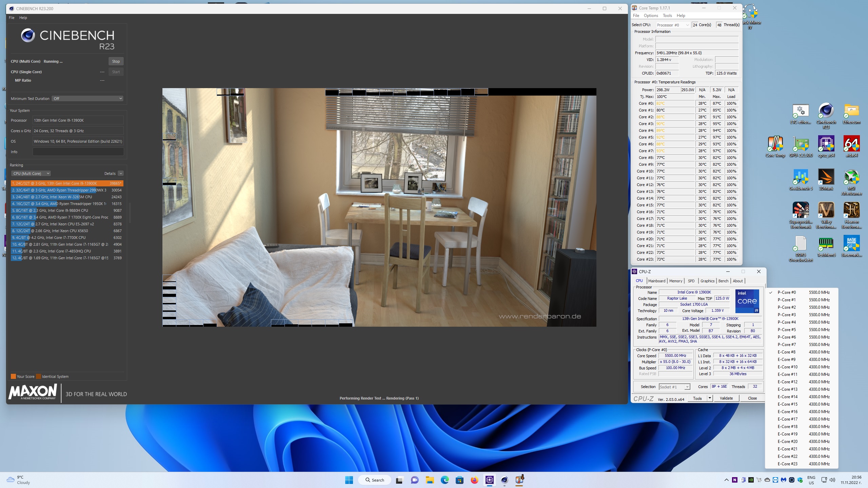
Task: Expand CPU (Multi Core) ranking dropdown
Action: coord(31,174)
